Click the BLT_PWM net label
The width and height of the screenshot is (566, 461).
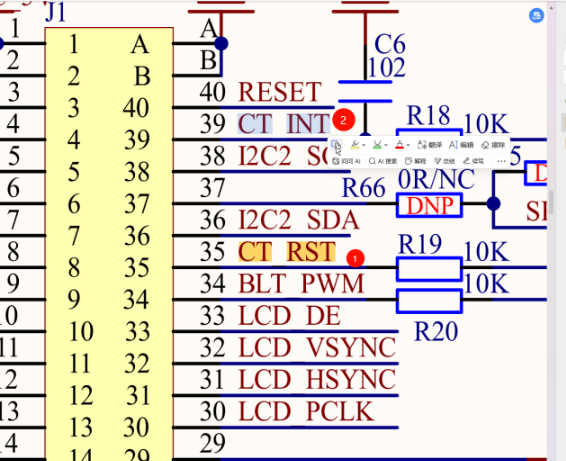click(301, 283)
